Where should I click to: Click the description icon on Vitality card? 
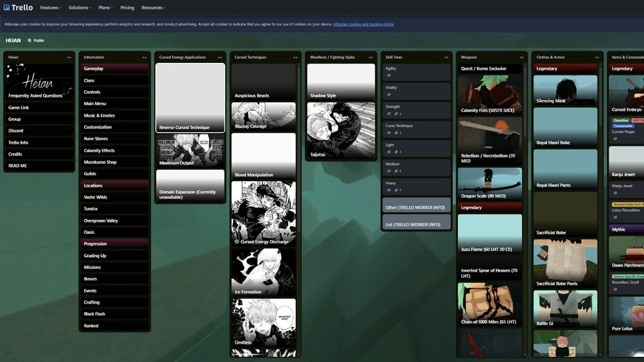pos(389,94)
